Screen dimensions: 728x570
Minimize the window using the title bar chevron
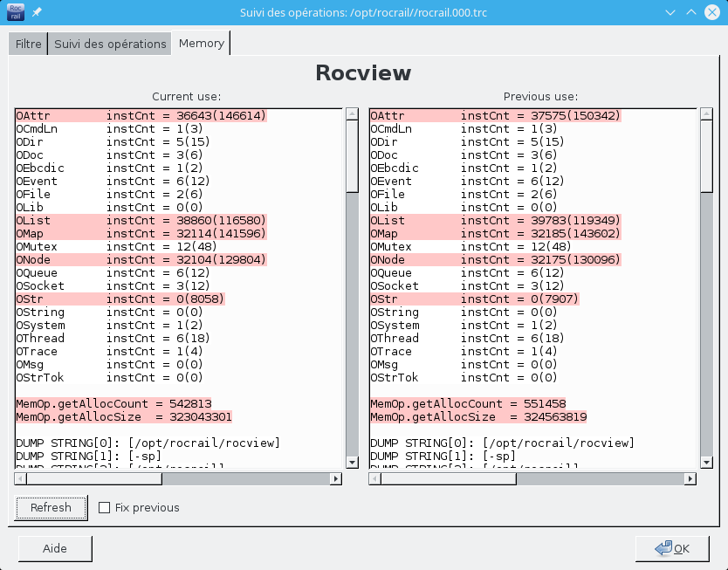pos(670,13)
